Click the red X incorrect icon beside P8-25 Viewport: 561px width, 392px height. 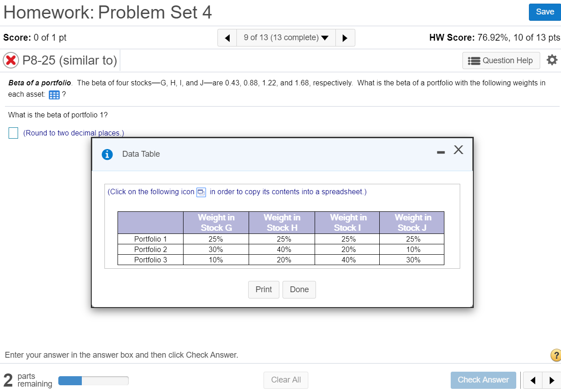point(11,61)
